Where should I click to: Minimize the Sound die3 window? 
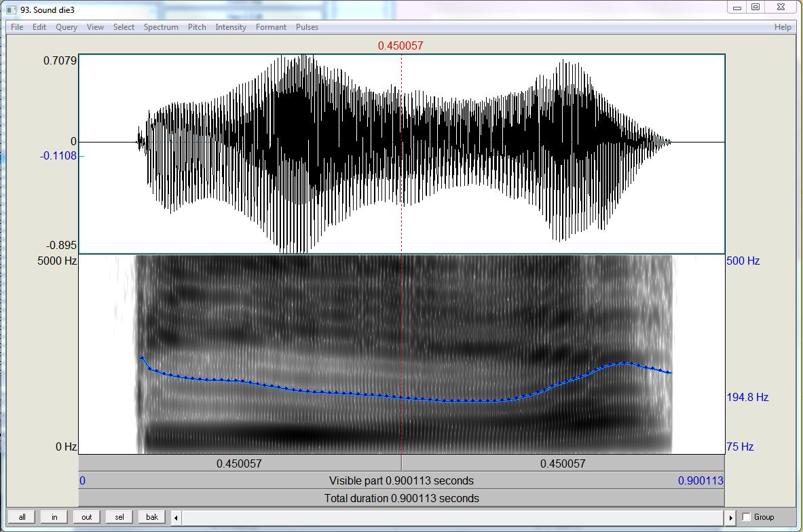737,7
